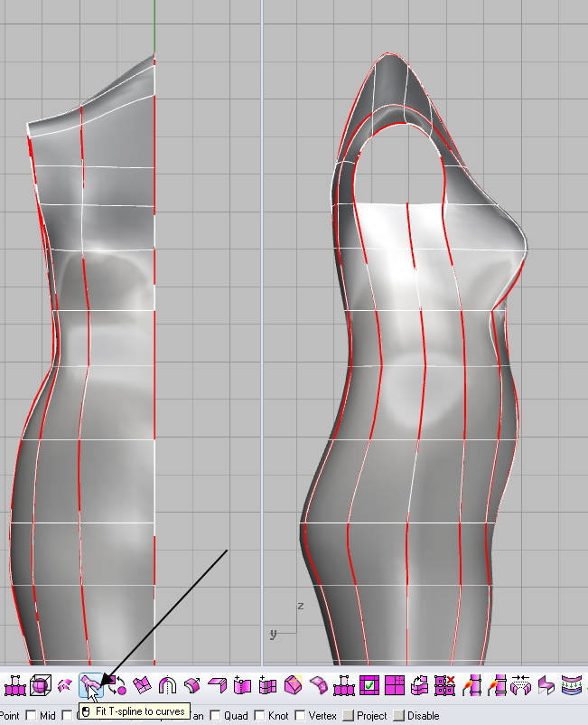The height and width of the screenshot is (725, 588).
Task: Select the bridge tool with inward arrows
Action: tap(521, 685)
